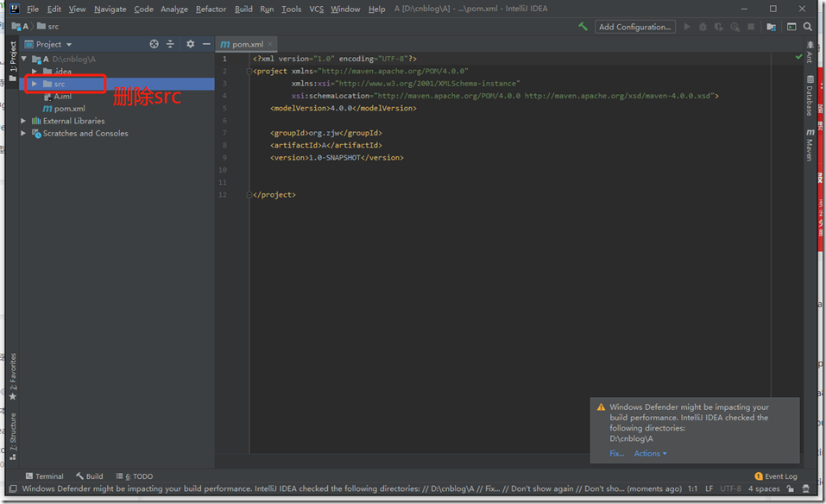Expand the .idea folder
826x504 pixels.
pyautogui.click(x=35, y=71)
